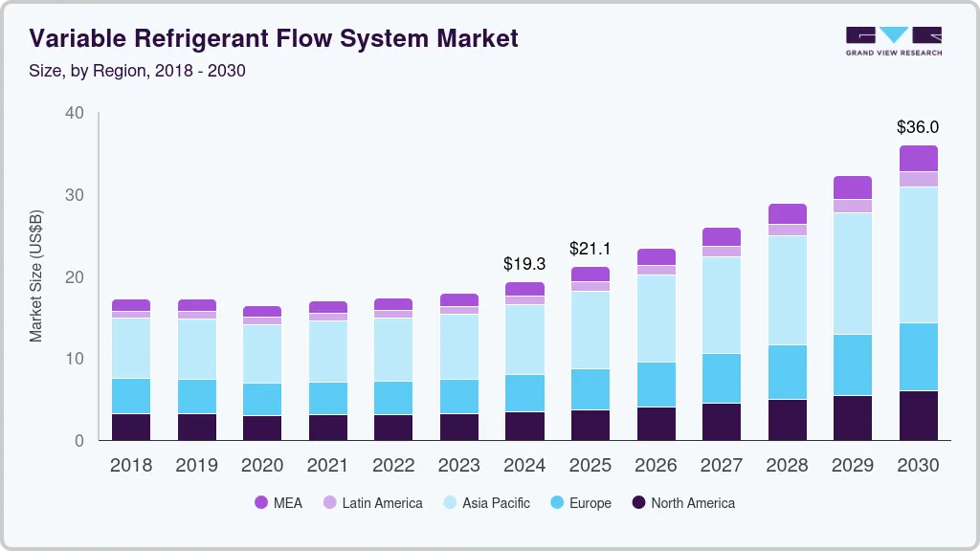Image resolution: width=980 pixels, height=551 pixels.
Task: Toggle the MEA legend swatch
Action: point(261,502)
